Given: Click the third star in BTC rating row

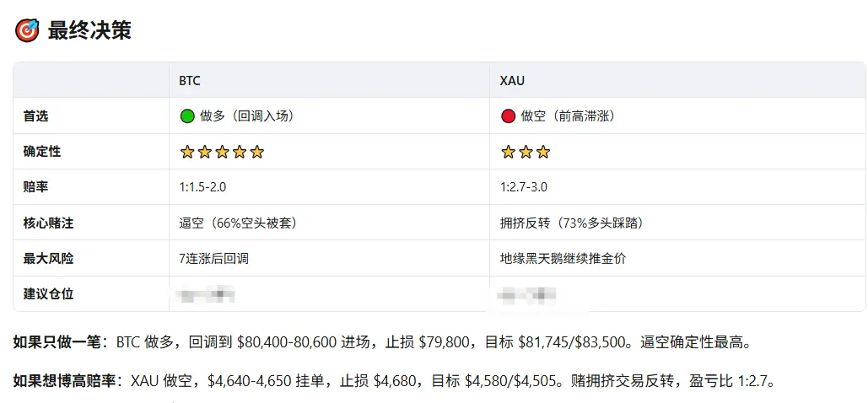Looking at the screenshot, I should pyautogui.click(x=222, y=152).
